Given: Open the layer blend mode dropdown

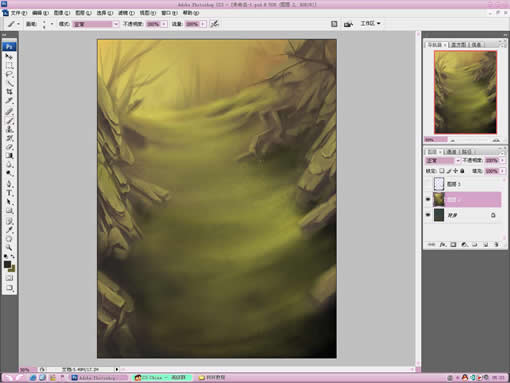Looking at the screenshot, I should click(x=458, y=160).
